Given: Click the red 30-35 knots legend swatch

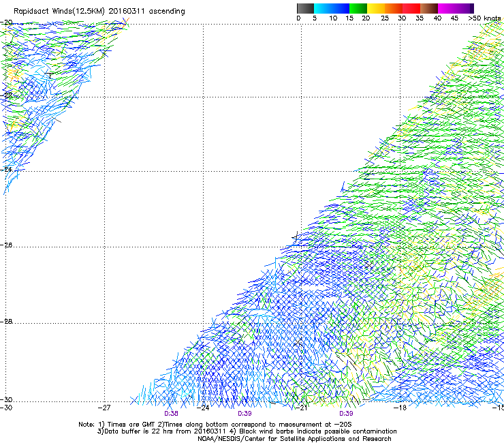Looking at the screenshot, I should click(x=411, y=8).
